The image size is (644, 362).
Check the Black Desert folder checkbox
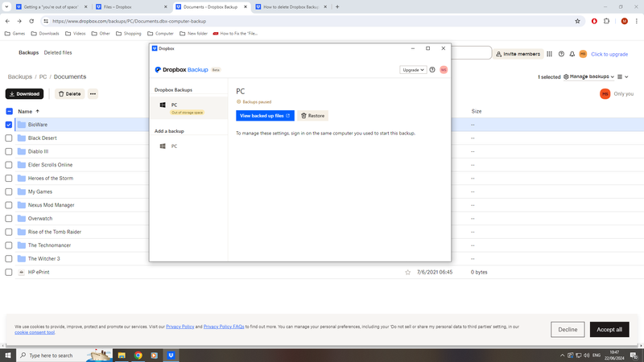point(9,138)
